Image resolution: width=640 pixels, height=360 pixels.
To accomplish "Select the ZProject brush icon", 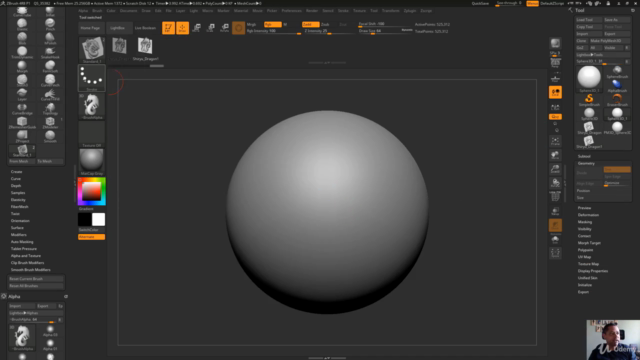I will [x=22, y=136].
